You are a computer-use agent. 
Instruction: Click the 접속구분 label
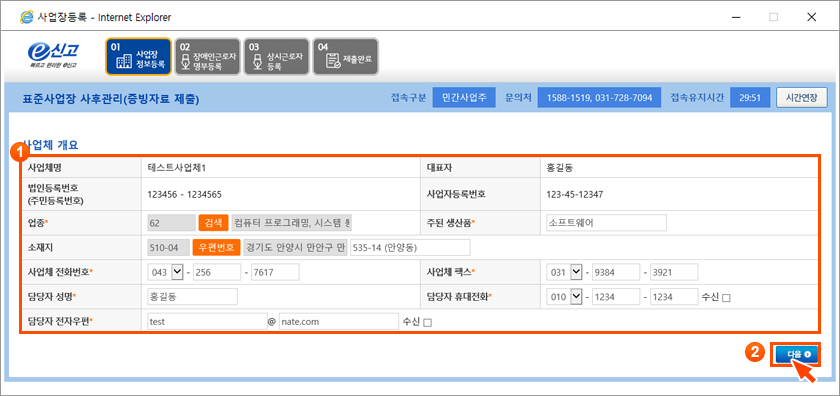pyautogui.click(x=409, y=98)
